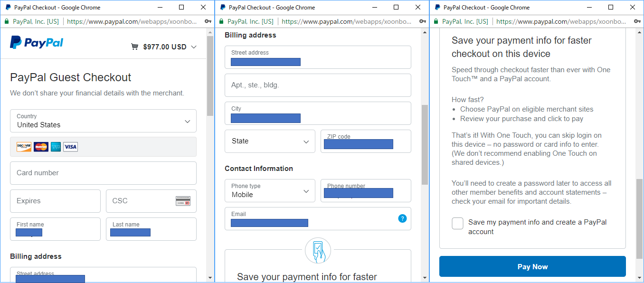Click the PayPal favicon in right window title bar
This screenshot has height=283, width=644.
(437, 7)
